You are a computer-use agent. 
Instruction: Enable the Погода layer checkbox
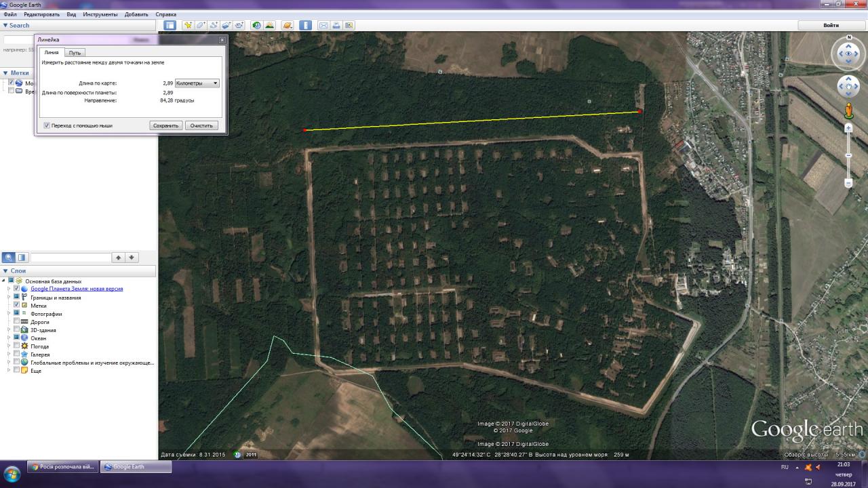point(17,346)
